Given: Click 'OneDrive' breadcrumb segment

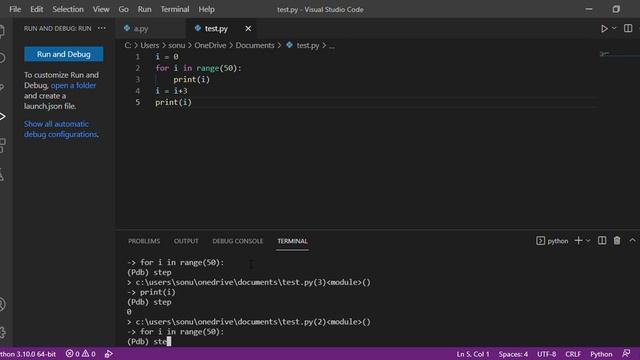Looking at the screenshot, I should (x=210, y=45).
